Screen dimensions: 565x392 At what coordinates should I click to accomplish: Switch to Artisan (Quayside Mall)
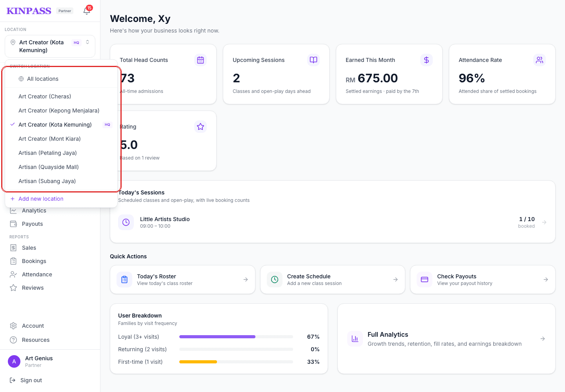point(61,167)
